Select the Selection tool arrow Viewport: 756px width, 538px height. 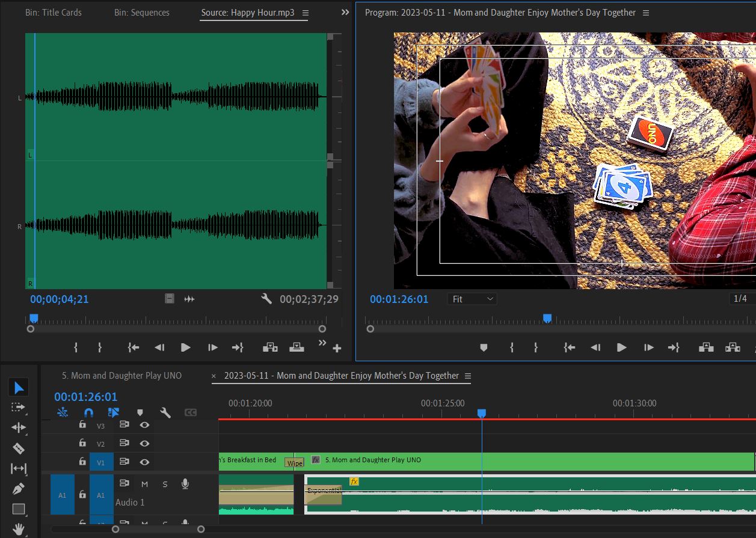(19, 388)
